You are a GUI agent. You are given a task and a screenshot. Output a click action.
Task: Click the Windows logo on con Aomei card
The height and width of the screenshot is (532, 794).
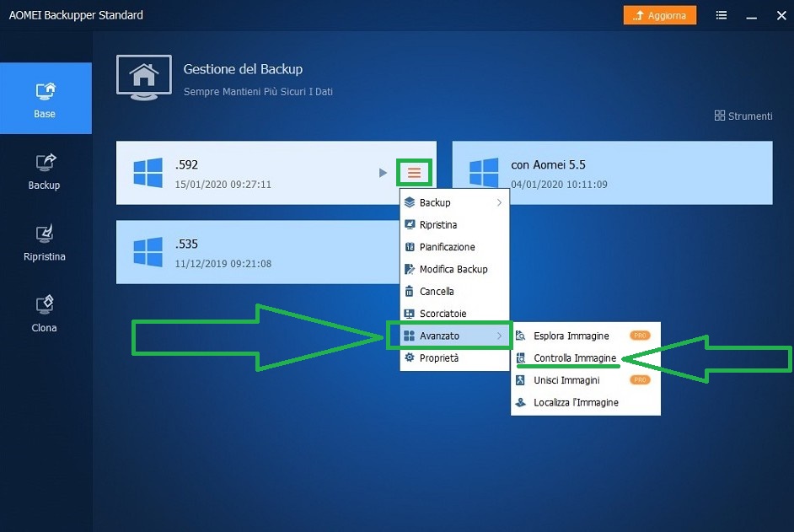pos(484,173)
